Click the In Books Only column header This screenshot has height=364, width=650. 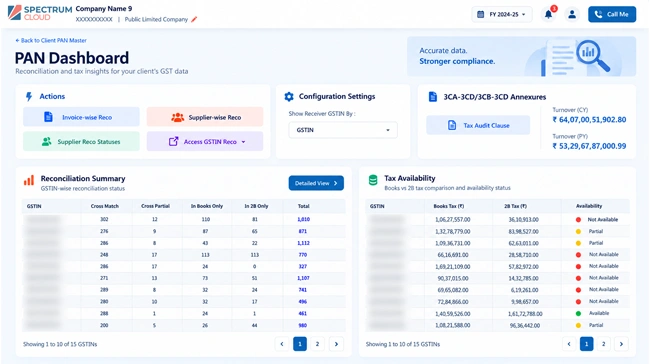[206, 206]
